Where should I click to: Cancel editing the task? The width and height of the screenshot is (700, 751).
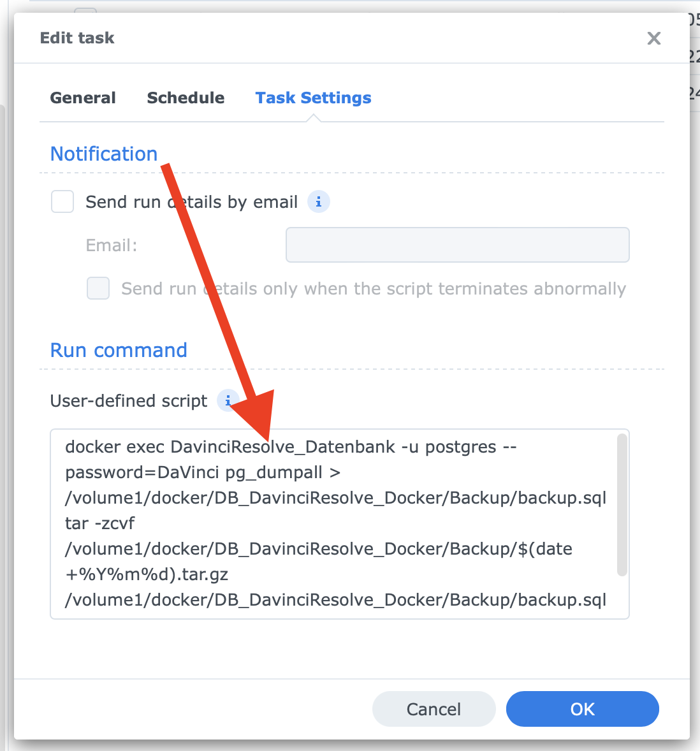click(434, 709)
